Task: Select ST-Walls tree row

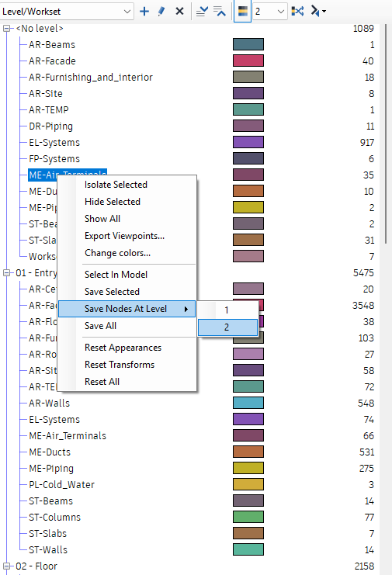Action: 48,549
